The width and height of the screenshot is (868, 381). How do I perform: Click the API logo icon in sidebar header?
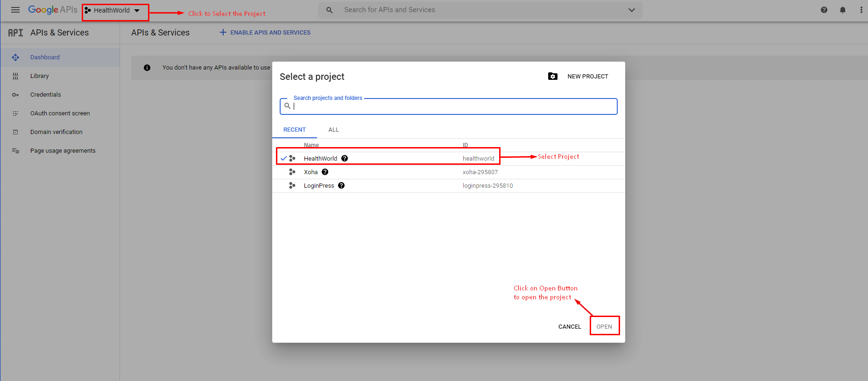click(x=15, y=33)
